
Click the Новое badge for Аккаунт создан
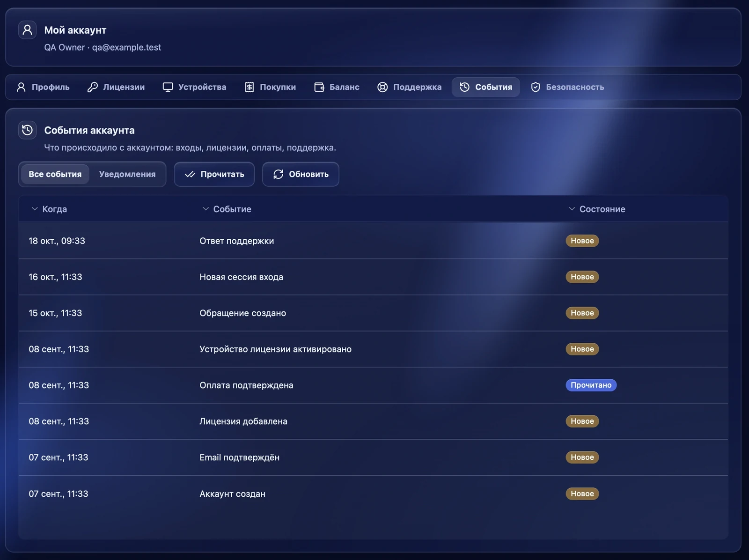582,494
